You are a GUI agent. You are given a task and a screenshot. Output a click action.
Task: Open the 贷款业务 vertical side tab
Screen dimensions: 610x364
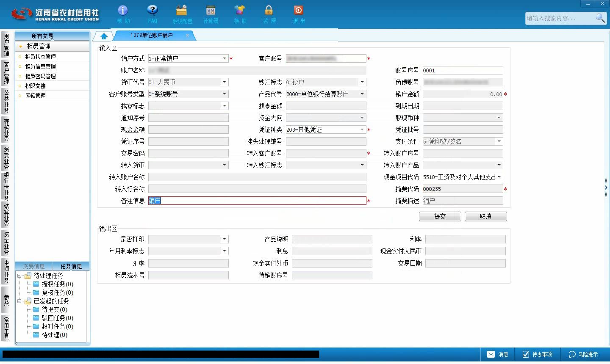point(6,158)
